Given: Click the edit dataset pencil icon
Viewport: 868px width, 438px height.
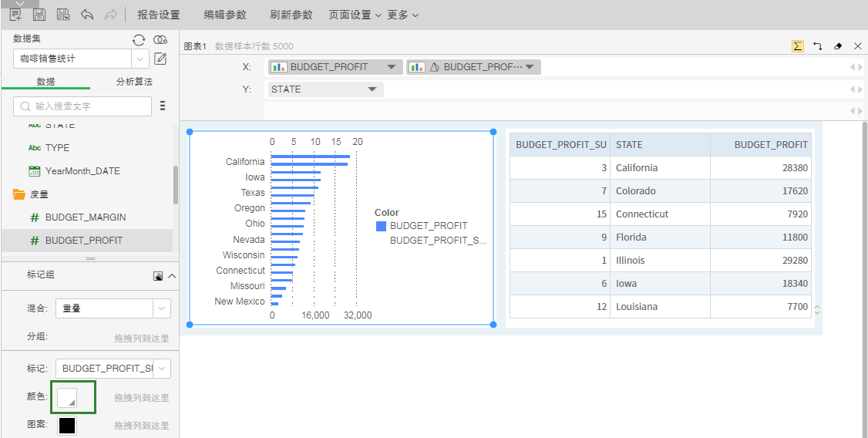Looking at the screenshot, I should [x=160, y=59].
